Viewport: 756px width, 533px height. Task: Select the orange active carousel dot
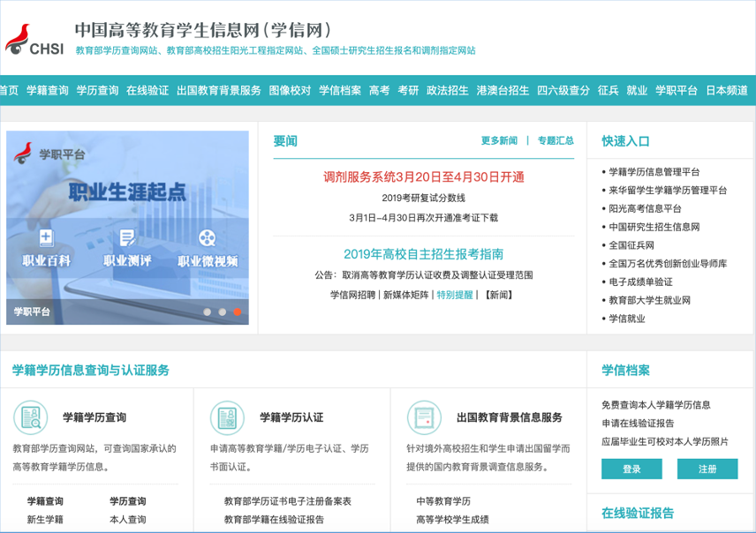tap(237, 312)
